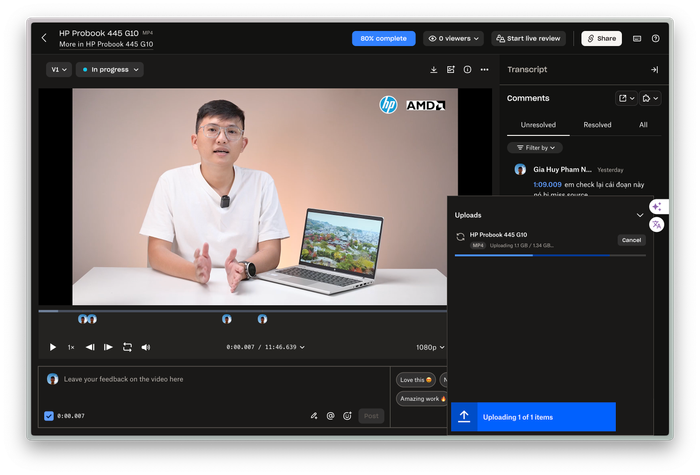The height and width of the screenshot is (475, 700).
Task: Add an emoji reaction to the comment
Action: [347, 416]
